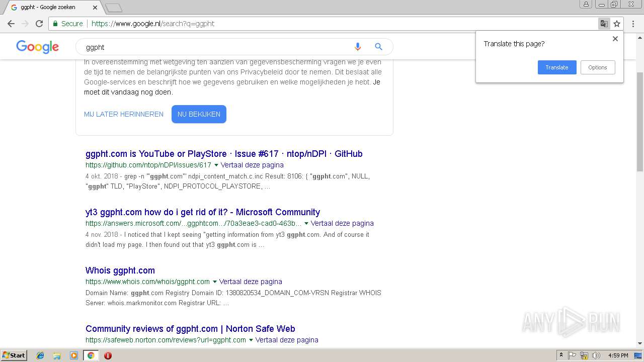Click MIJ LATER HERINNEREN link

click(x=124, y=114)
